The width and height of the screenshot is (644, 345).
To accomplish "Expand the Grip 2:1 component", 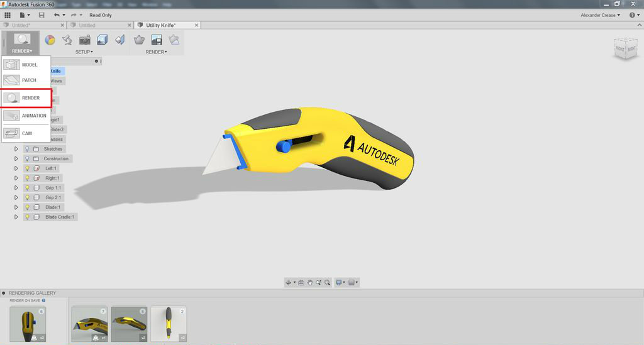I will pyautogui.click(x=16, y=198).
